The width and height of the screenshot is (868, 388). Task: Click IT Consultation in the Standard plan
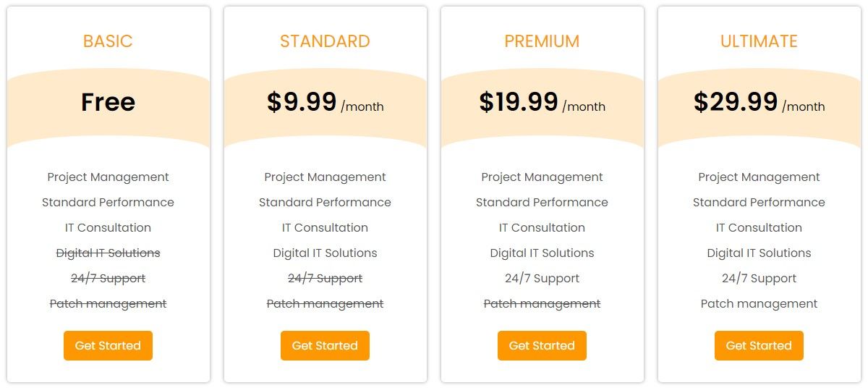click(x=325, y=227)
